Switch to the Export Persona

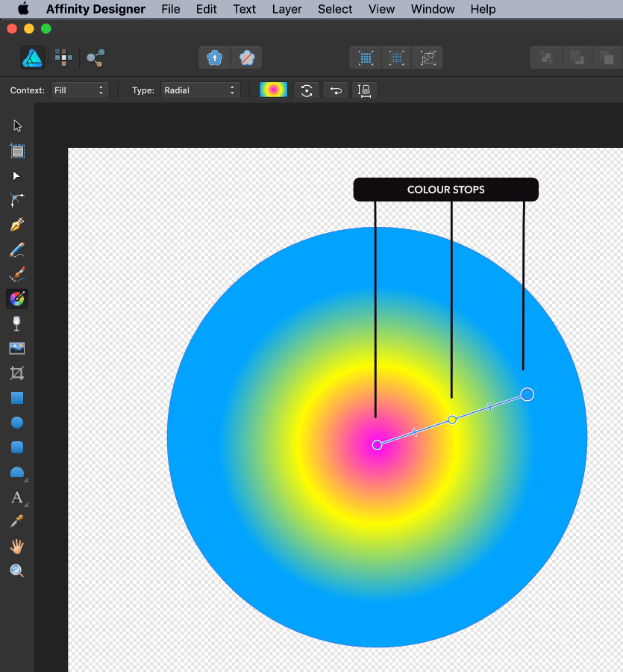(x=96, y=57)
